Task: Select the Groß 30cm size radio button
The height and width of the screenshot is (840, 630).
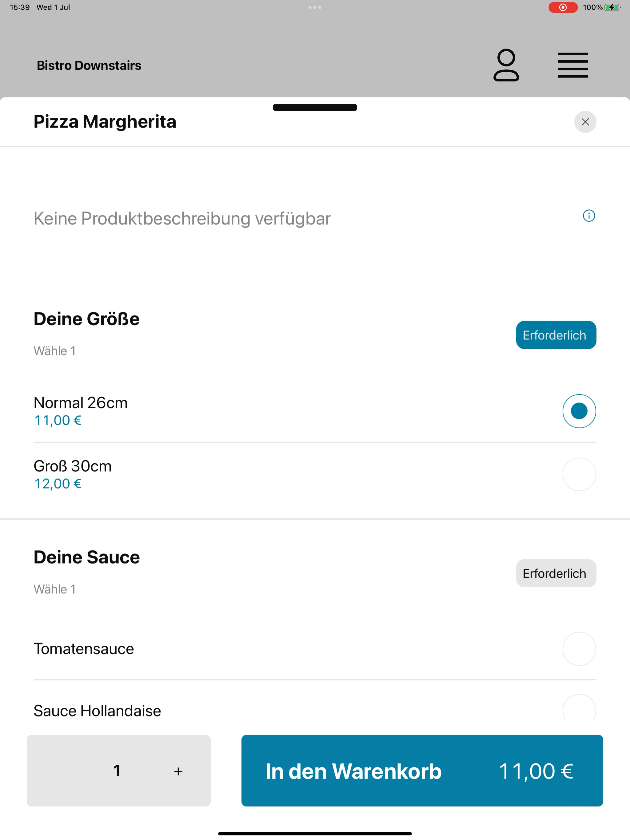Action: (579, 474)
